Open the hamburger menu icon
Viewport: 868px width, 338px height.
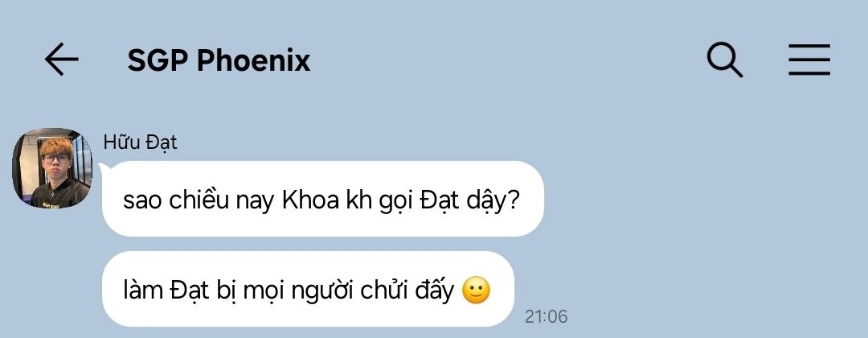point(809,60)
